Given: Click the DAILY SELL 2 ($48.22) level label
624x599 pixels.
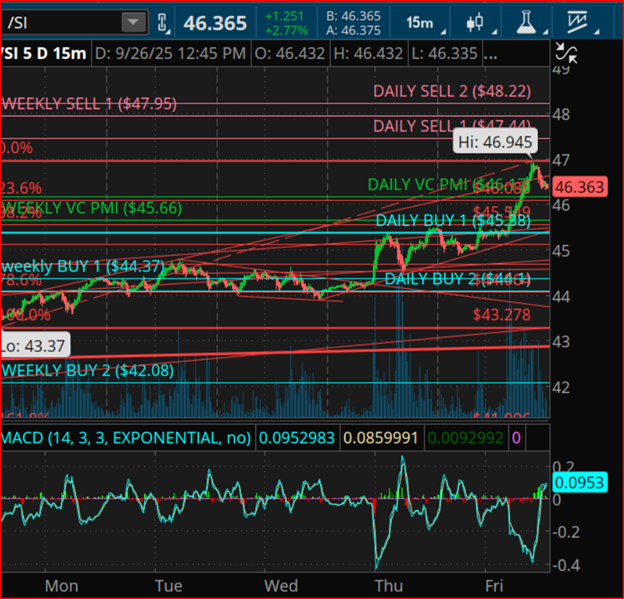Looking at the screenshot, I should (x=452, y=91).
